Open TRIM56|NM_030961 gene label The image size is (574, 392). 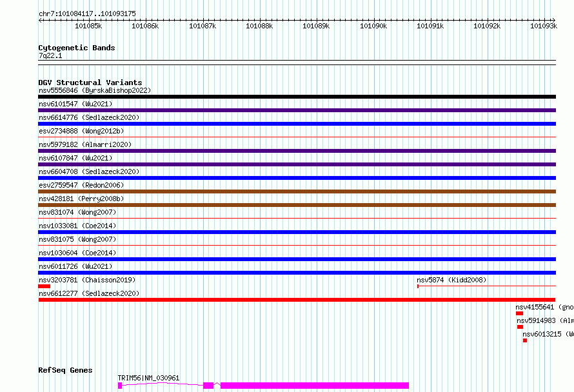148,378
